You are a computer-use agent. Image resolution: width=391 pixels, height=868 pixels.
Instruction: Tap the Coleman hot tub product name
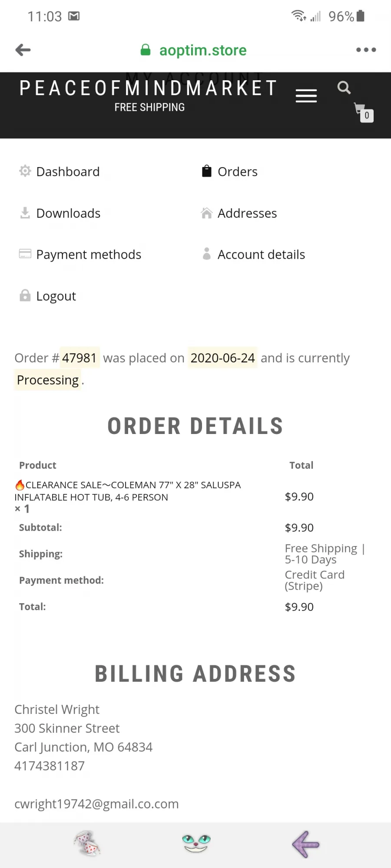(128, 491)
